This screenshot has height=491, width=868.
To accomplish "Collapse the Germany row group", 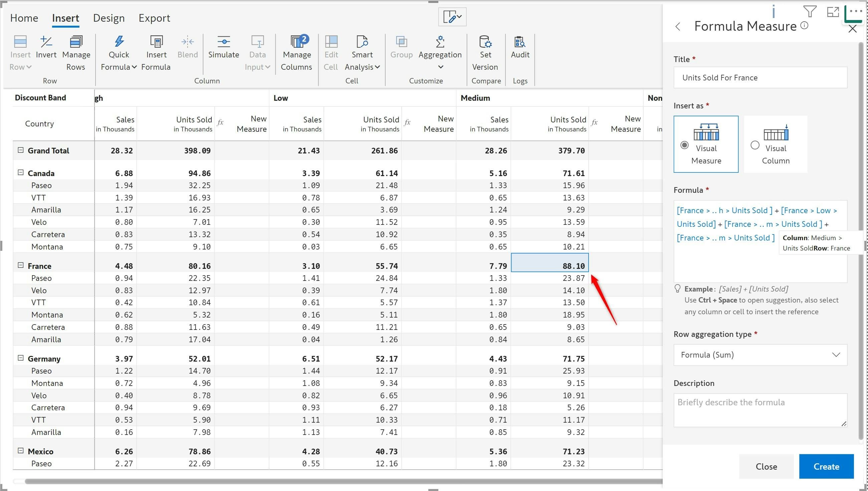I will [x=21, y=358].
